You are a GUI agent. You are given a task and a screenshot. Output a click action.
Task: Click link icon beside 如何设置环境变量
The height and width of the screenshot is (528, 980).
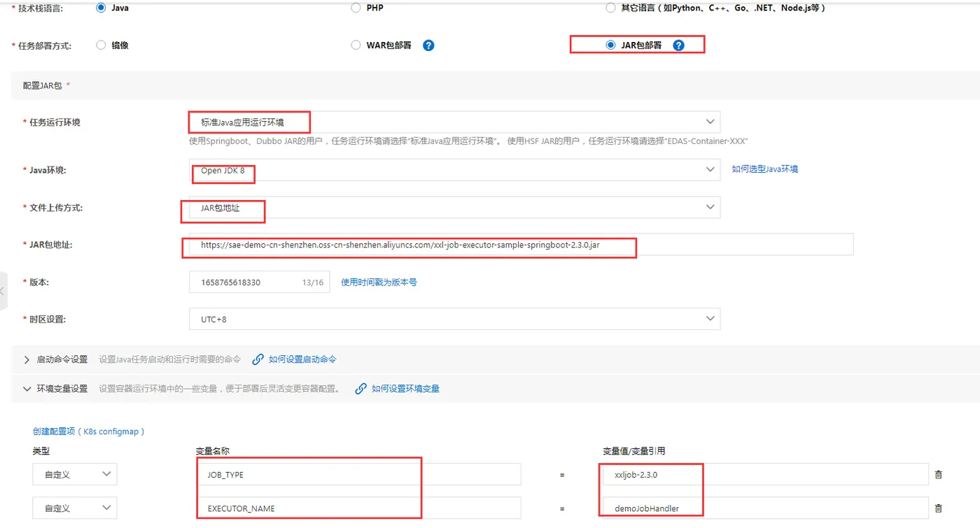coord(361,389)
